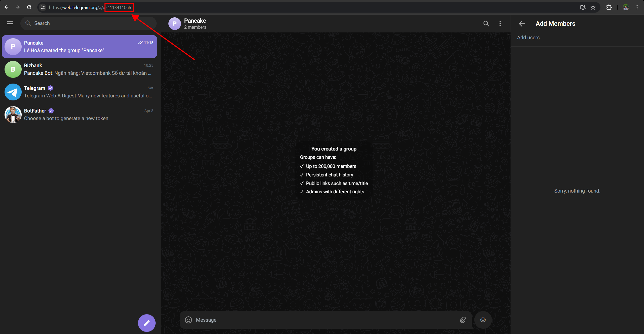Click the paperclip attach file icon
The height and width of the screenshot is (334, 644).
click(x=463, y=320)
